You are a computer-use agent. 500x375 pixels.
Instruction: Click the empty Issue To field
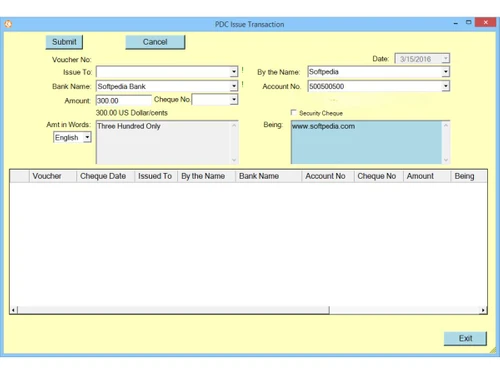point(163,72)
